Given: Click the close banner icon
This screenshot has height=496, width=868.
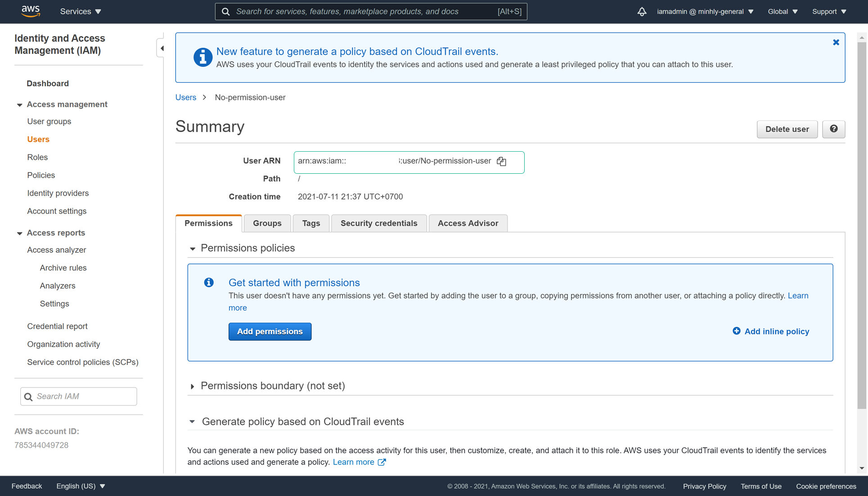Looking at the screenshot, I should [837, 42].
